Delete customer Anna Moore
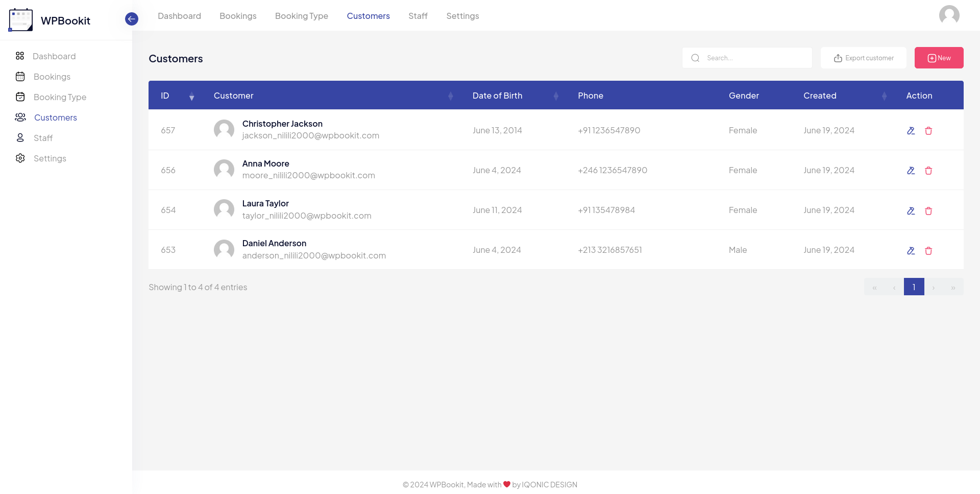Viewport: 980px width, 494px height. coord(928,171)
